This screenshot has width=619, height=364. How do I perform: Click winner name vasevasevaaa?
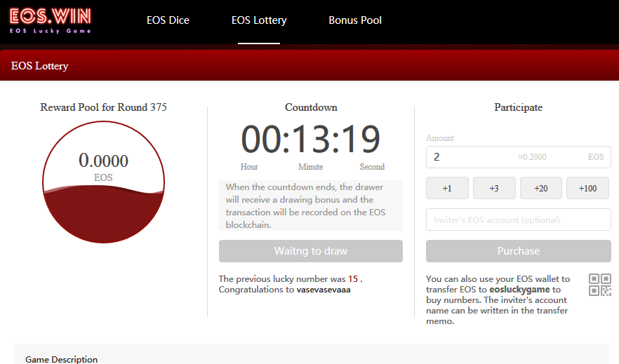[x=324, y=290]
